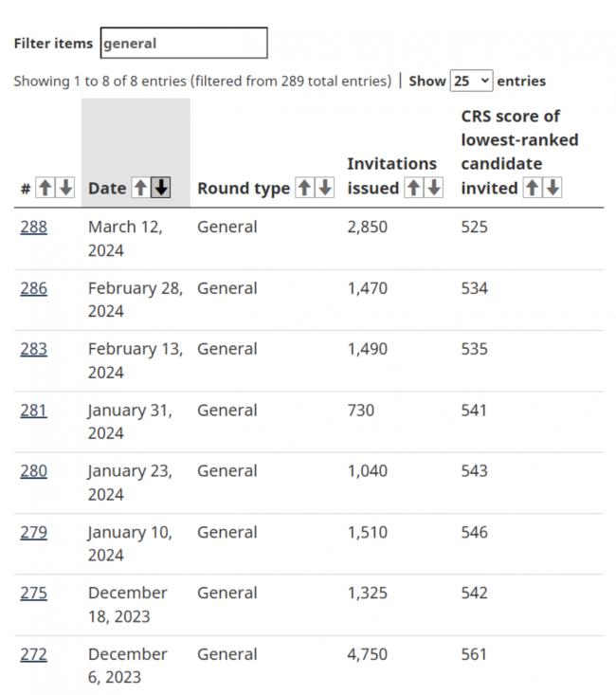
Task: Sort Round type descending
Action: coord(325,188)
